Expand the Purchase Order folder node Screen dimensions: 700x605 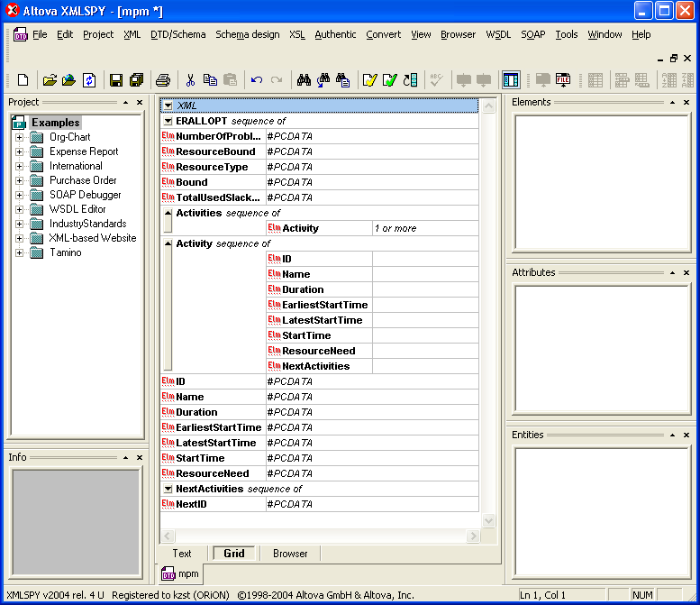19,180
